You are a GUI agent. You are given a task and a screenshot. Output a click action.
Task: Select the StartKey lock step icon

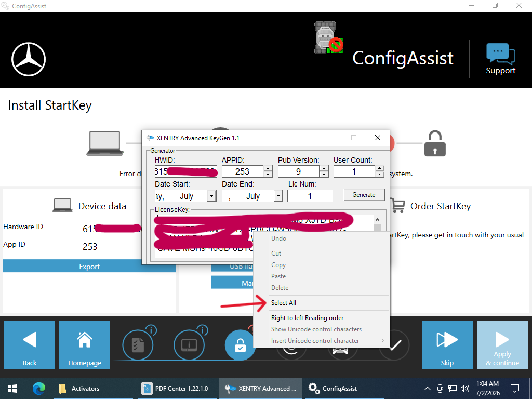(240, 345)
